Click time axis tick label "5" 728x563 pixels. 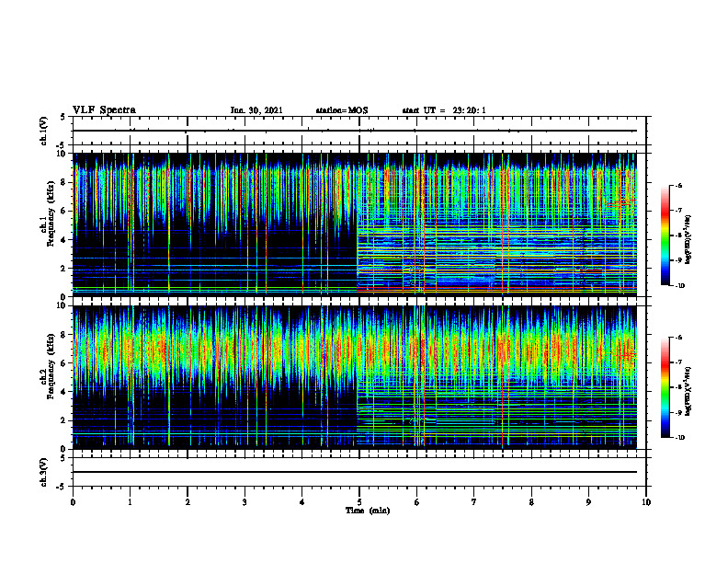click(x=359, y=502)
